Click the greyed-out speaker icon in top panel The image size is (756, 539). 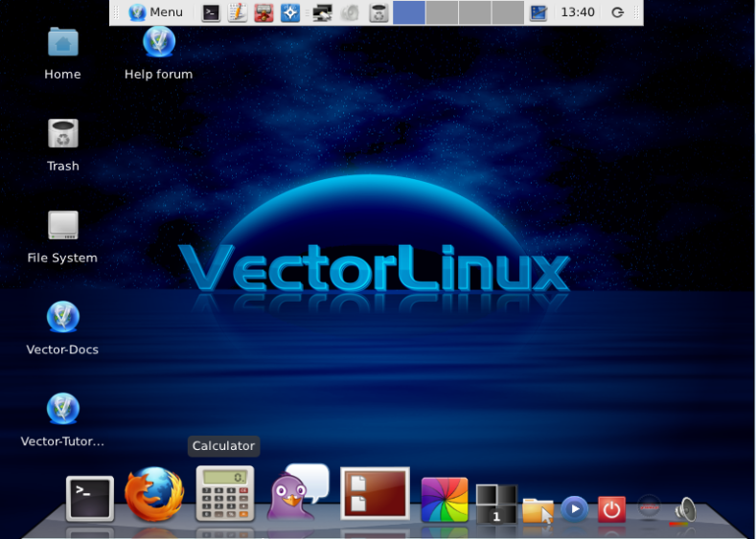click(350, 12)
